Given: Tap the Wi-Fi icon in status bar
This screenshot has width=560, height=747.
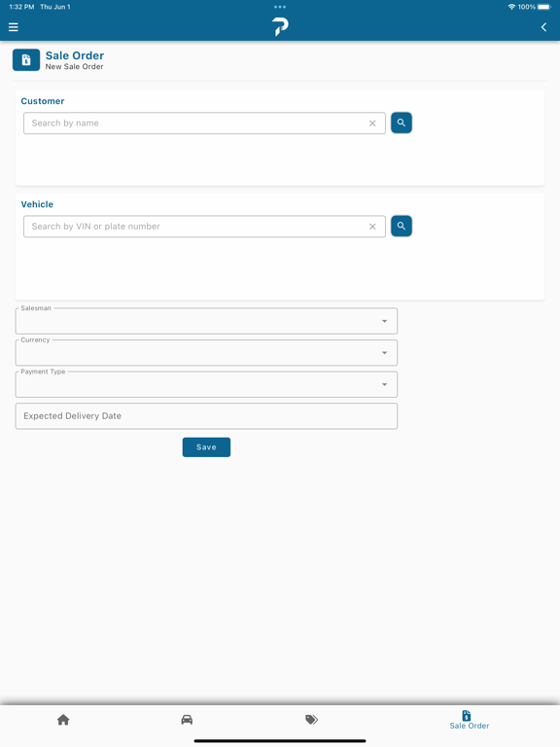Looking at the screenshot, I should tap(512, 7).
